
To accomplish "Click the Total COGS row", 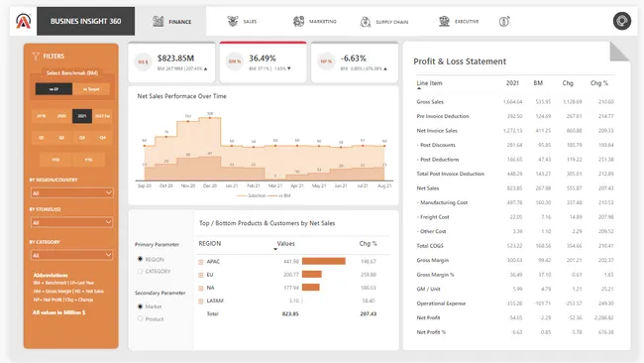I will pyautogui.click(x=515, y=246).
